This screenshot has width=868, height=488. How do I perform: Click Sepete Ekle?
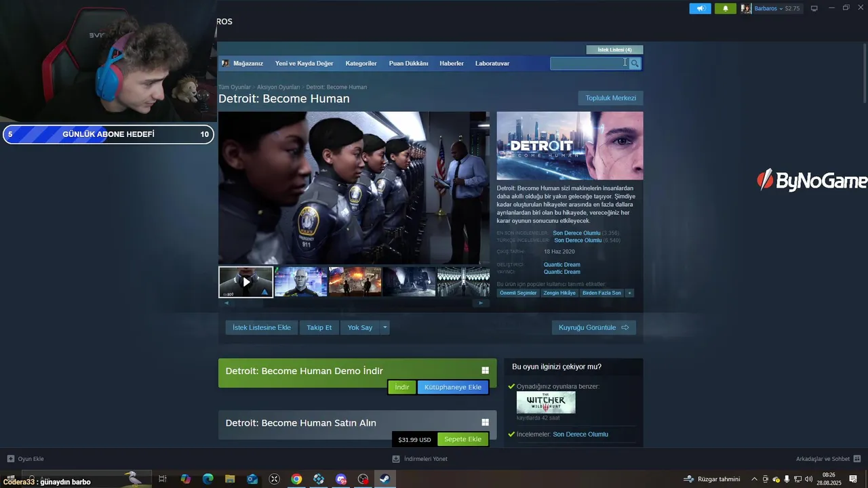[462, 439]
